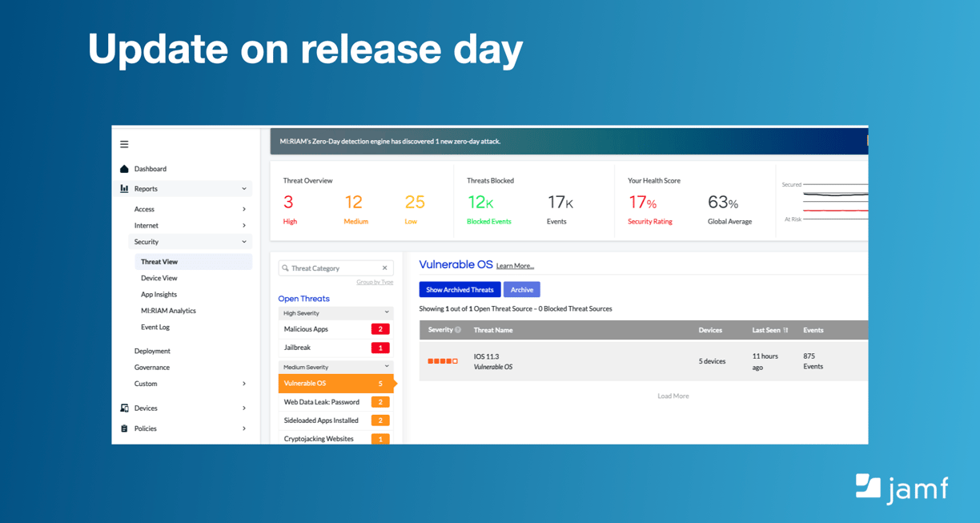
Task: Click the Events column header
Action: 813,330
